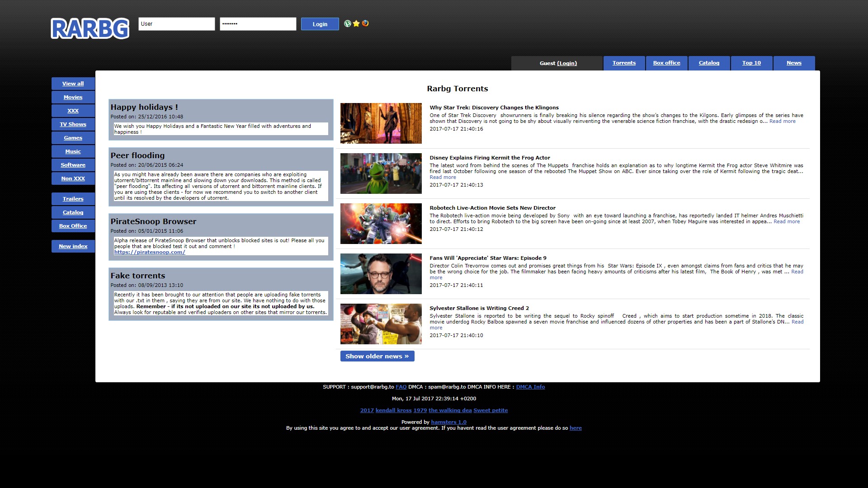Click the User input field
Viewport: 868px width, 488px height.
175,24
